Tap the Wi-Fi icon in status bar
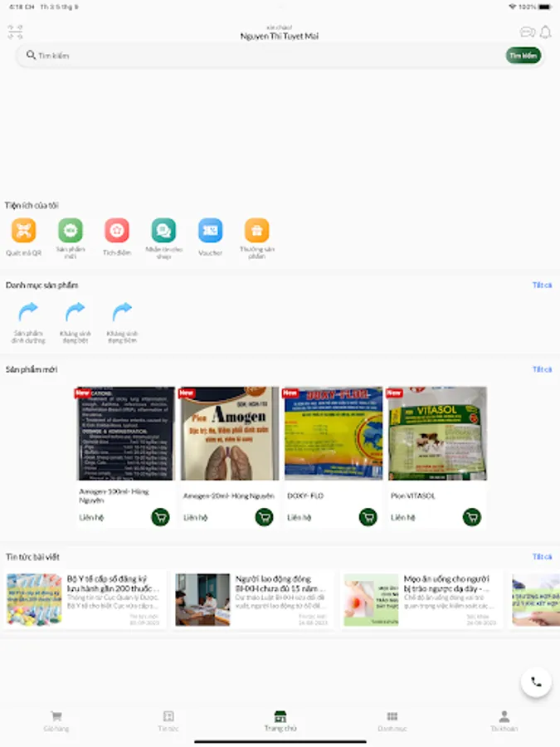560x747 pixels. [513, 7]
